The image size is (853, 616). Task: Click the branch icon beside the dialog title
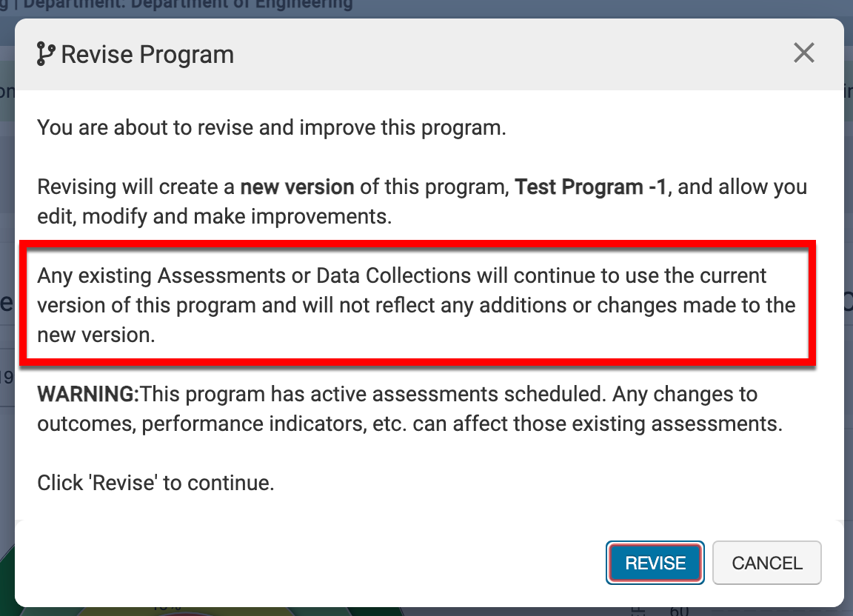(45, 54)
